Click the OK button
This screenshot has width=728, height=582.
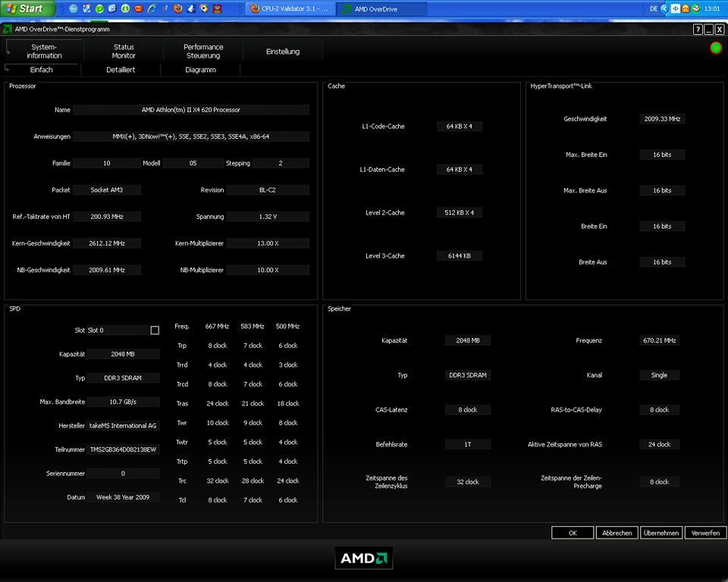[x=573, y=533]
